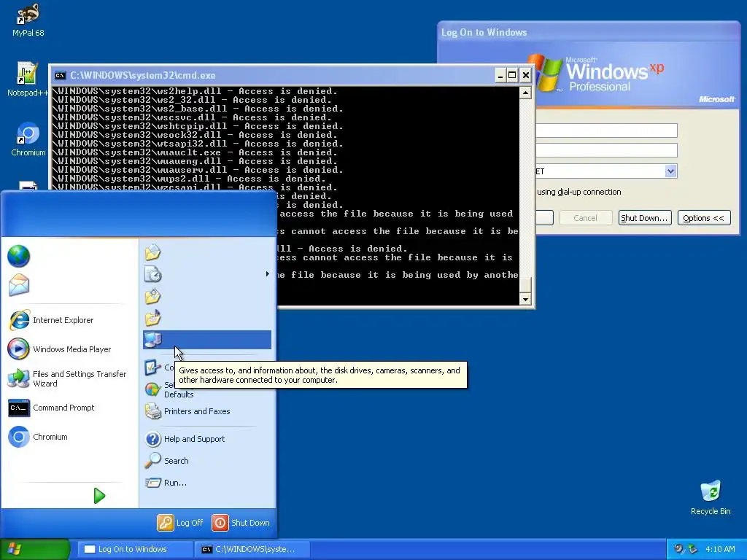The image size is (747, 560).
Task: Open the My Documents folder icon
Action: 153,252
